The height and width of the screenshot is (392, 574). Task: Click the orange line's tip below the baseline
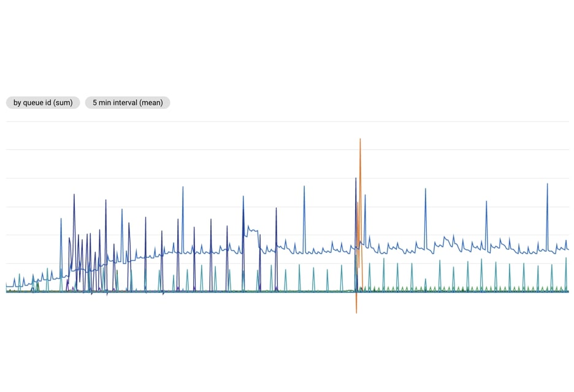click(x=356, y=312)
